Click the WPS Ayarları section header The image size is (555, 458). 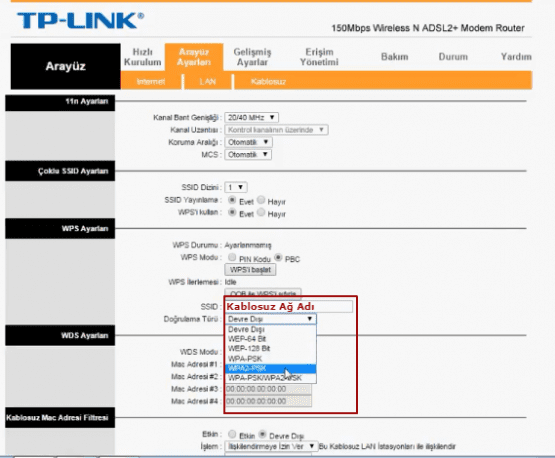click(x=60, y=229)
